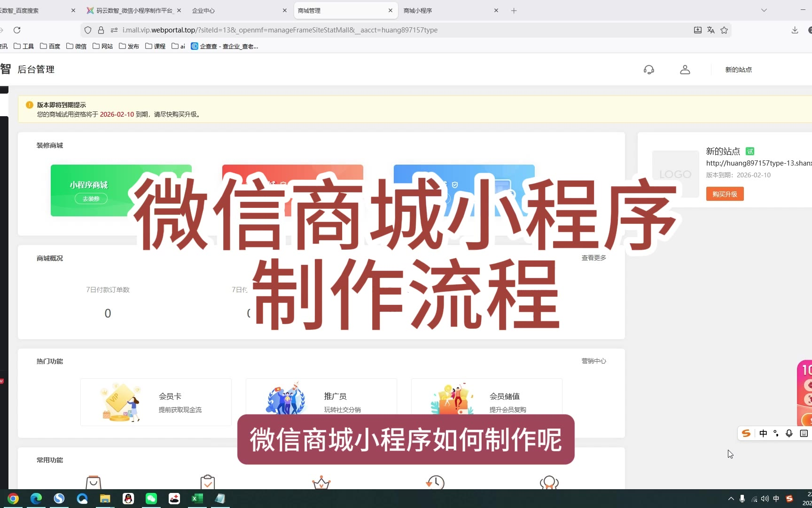
Task: Switch to the 企业中心 browser tab
Action: [x=235, y=10]
